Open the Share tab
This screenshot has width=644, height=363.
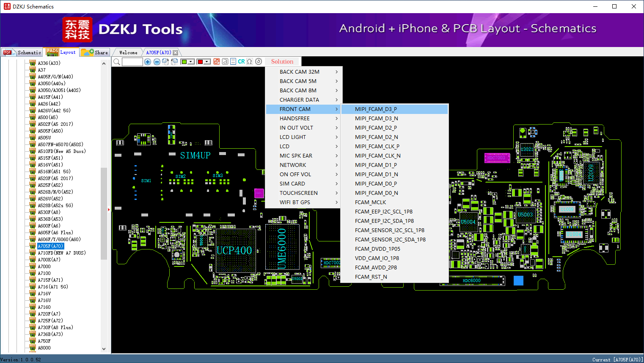point(95,53)
